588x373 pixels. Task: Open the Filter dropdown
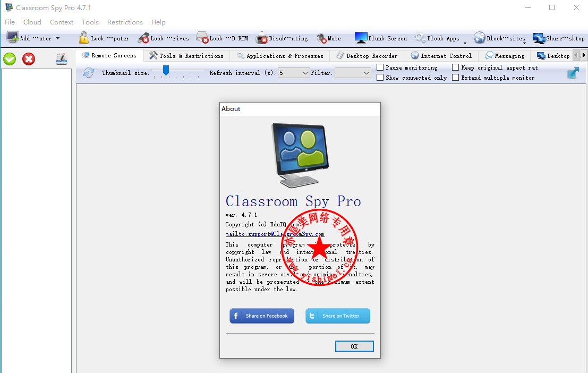pos(353,73)
